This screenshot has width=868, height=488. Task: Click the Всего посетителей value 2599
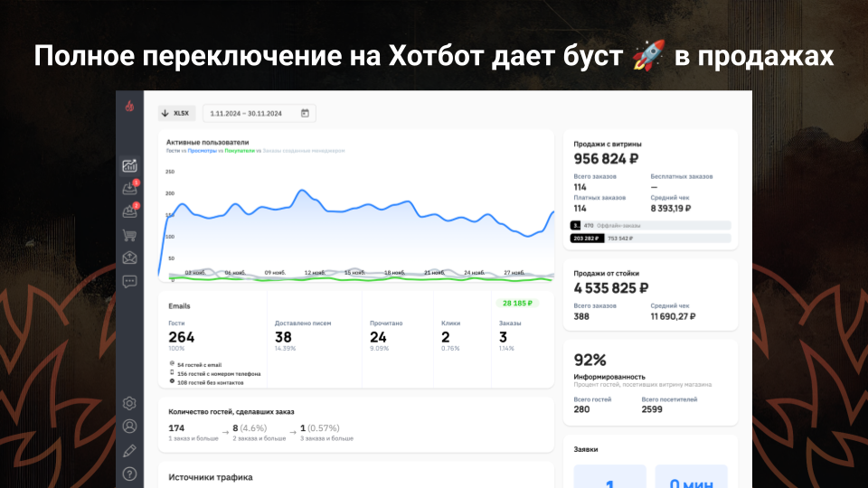point(652,409)
